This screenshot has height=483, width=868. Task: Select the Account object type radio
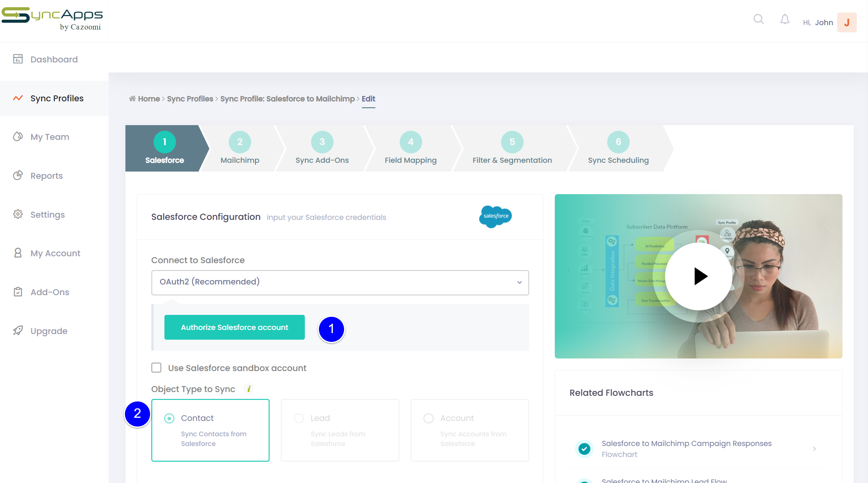[429, 418]
